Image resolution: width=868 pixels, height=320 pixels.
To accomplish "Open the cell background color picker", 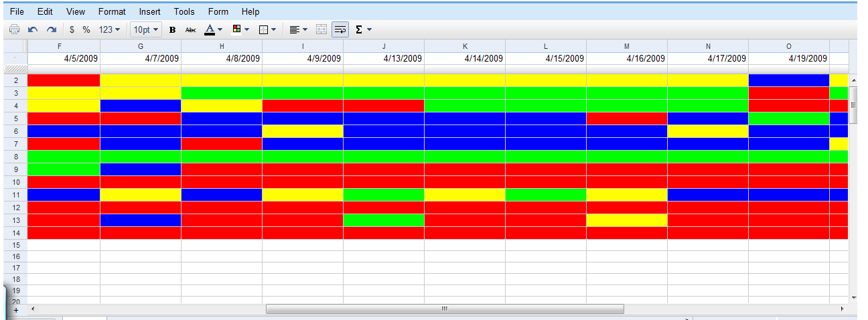I will [x=240, y=29].
